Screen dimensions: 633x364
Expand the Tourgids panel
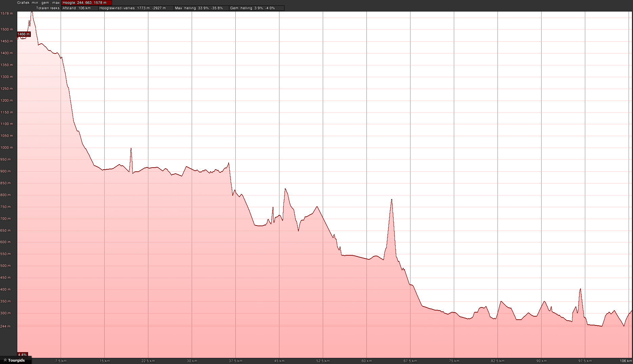pyautogui.click(x=15, y=360)
